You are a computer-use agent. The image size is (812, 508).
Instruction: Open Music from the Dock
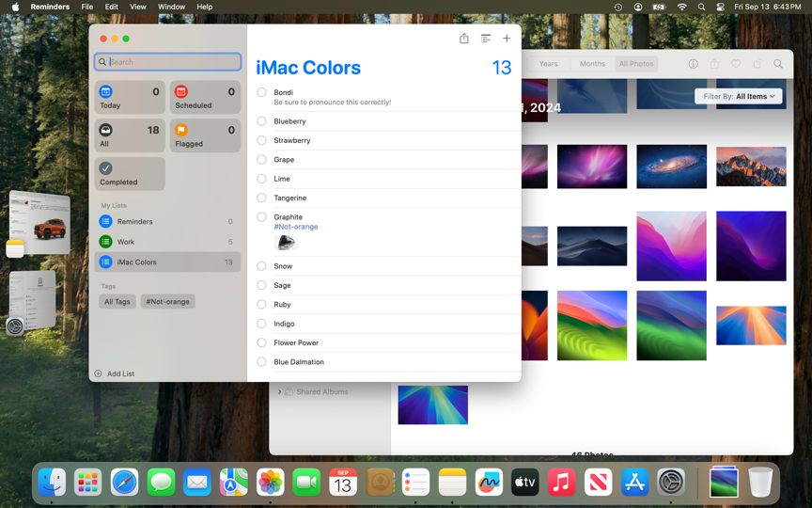tap(561, 482)
